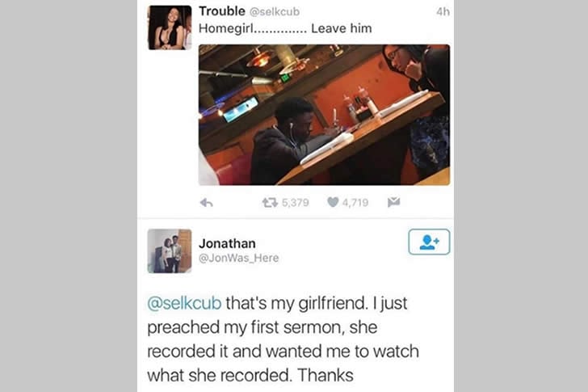Tap the reply arrow icon
Screen dimensions: 588x392
click(x=207, y=203)
